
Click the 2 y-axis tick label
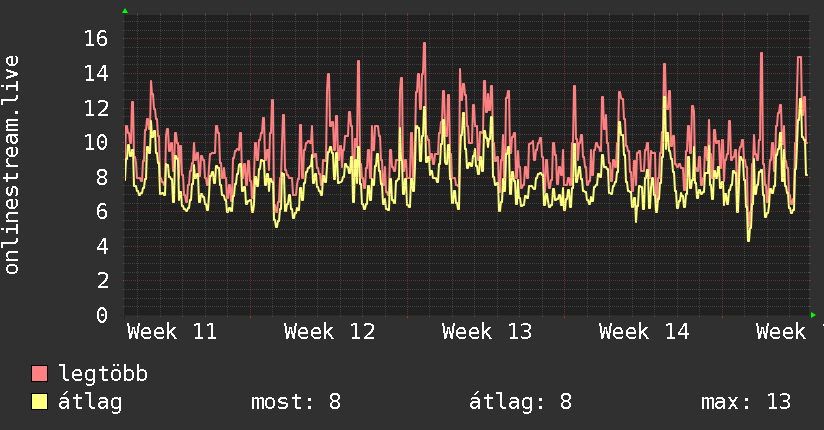pos(102,281)
